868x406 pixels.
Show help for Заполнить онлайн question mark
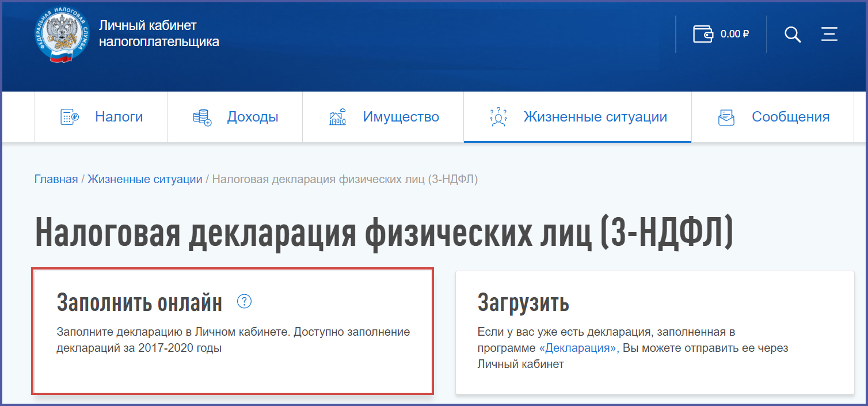[x=245, y=301]
